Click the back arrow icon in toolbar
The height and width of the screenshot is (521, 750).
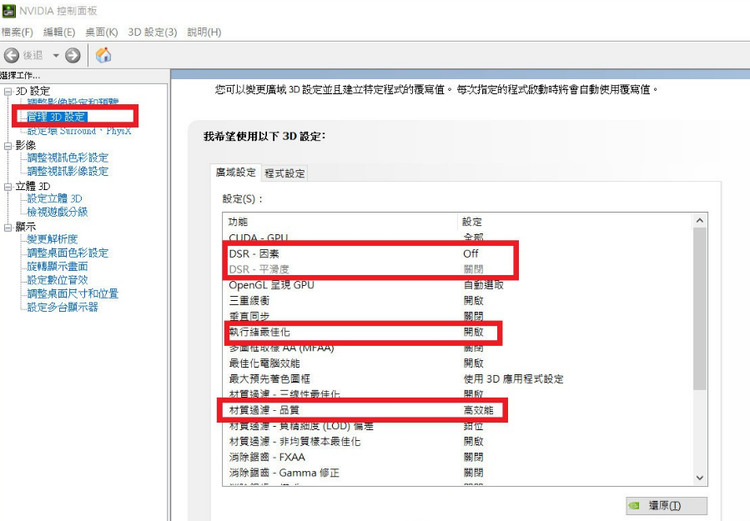click(x=12, y=55)
